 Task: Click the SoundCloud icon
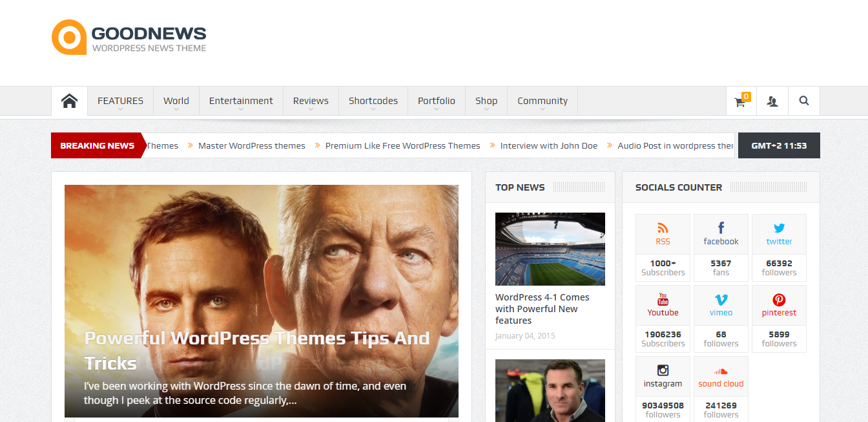tap(721, 371)
